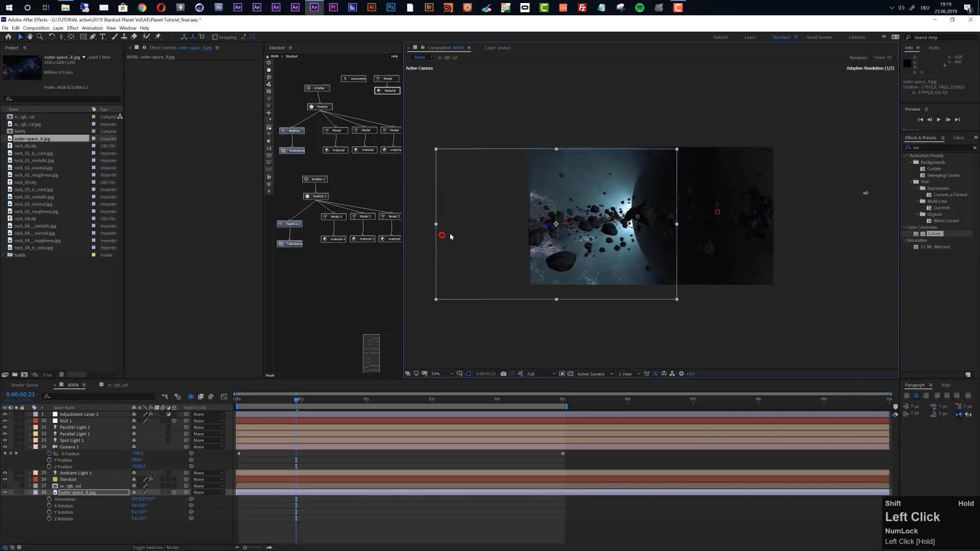Select the Roto Brush tool
The image size is (980, 551).
tap(146, 37)
